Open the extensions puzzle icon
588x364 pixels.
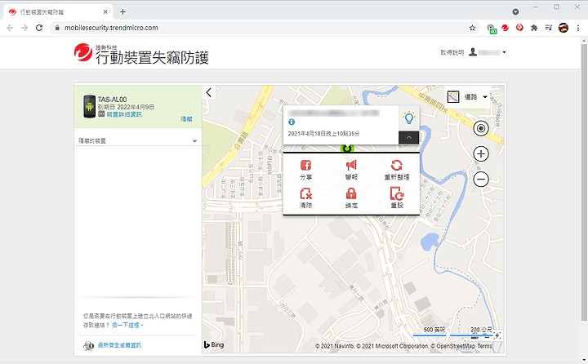[x=534, y=28]
